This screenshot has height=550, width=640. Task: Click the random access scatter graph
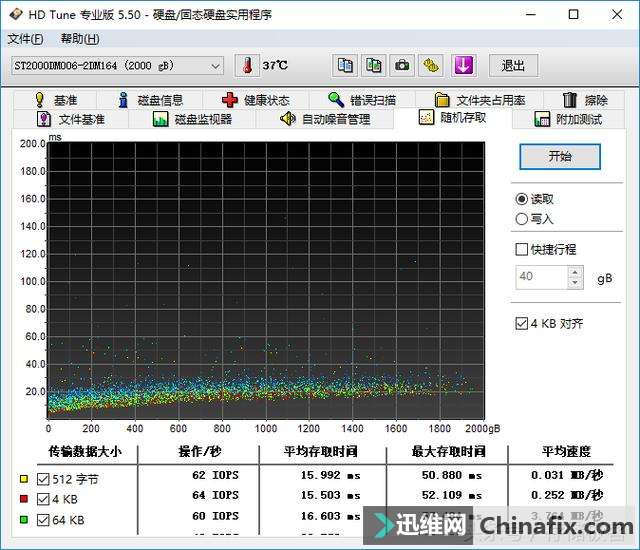266,280
